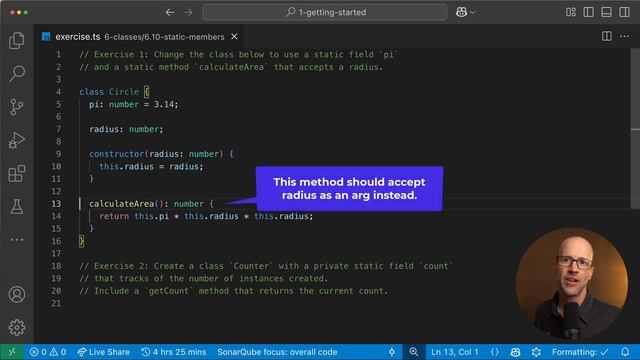Click the '// Exercise 1' comment line
This screenshot has width=640, height=360.
(x=239, y=55)
